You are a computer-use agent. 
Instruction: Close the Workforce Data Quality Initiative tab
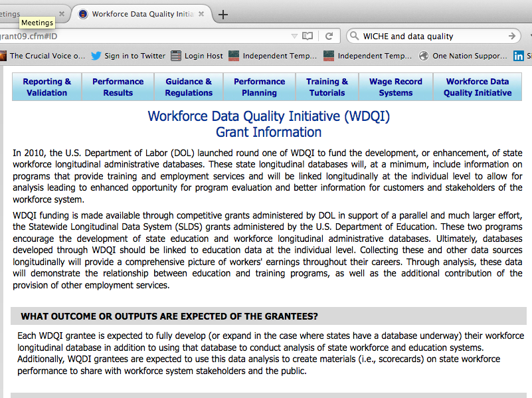(x=201, y=14)
